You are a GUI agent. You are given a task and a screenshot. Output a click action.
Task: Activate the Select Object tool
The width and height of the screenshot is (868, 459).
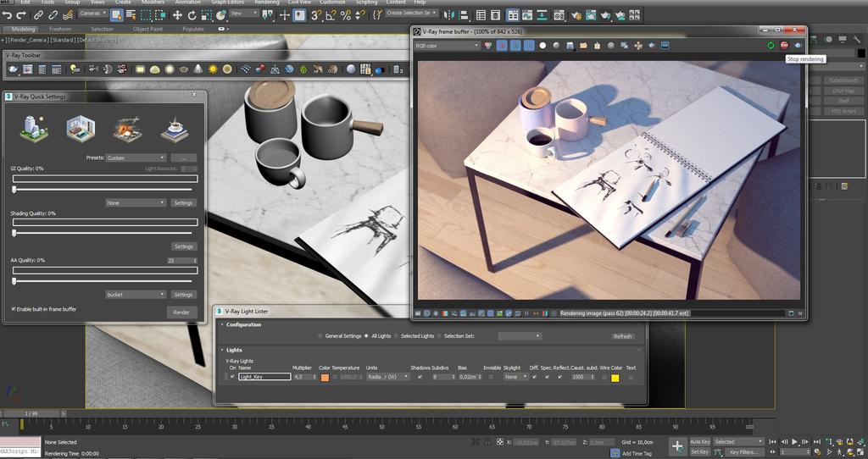click(x=116, y=15)
